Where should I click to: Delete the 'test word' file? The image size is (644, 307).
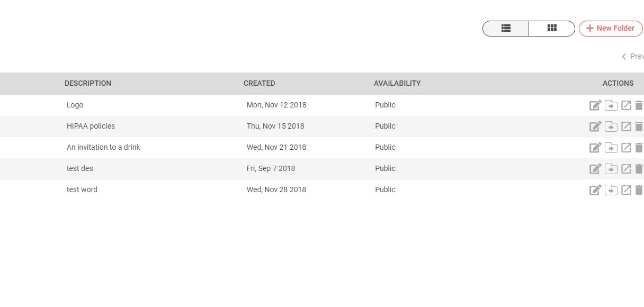[x=639, y=190]
